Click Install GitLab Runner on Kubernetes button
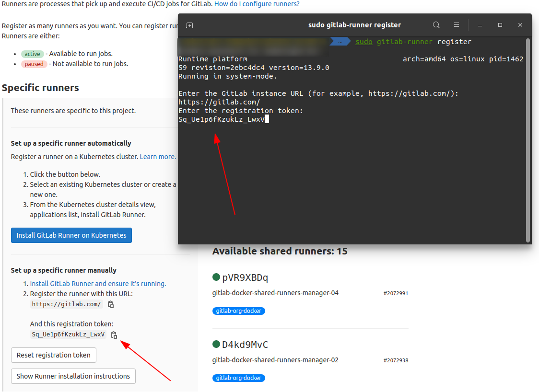The width and height of the screenshot is (539, 392). 71,235
